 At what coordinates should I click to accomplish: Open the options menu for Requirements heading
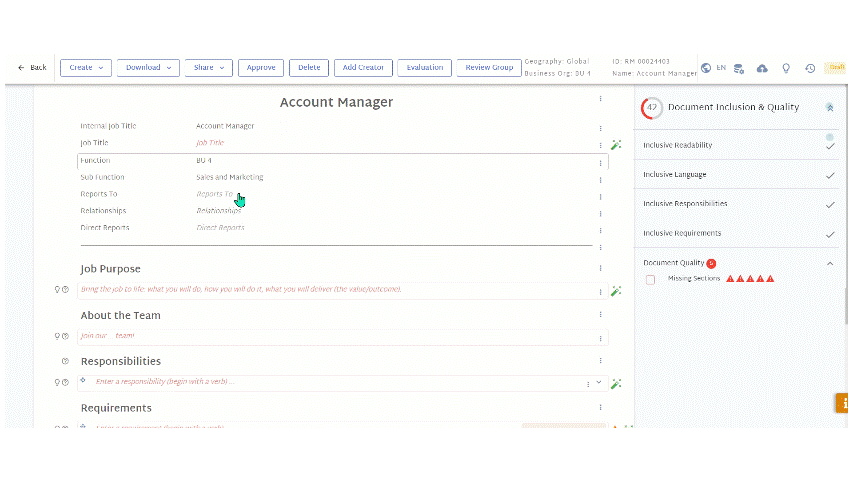pyautogui.click(x=601, y=408)
